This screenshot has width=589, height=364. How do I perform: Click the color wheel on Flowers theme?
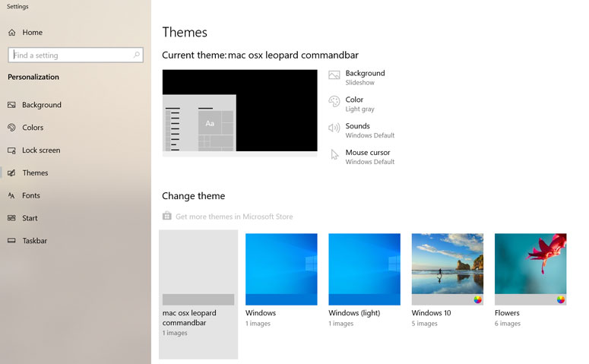click(560, 299)
